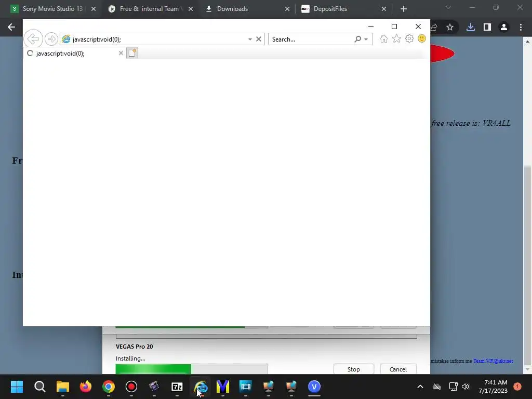Screen dimensions: 532x399
Task: Open the Internet Explorer Home icon
Action: (x=384, y=38)
